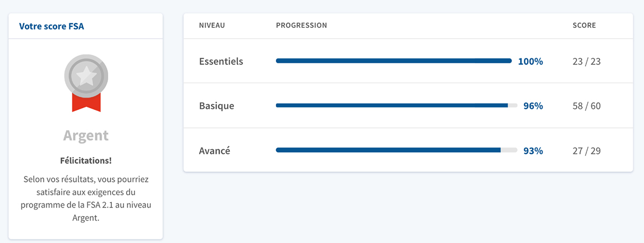The width and height of the screenshot is (644, 243).
Task: Select the Basique level row label
Action: click(217, 106)
